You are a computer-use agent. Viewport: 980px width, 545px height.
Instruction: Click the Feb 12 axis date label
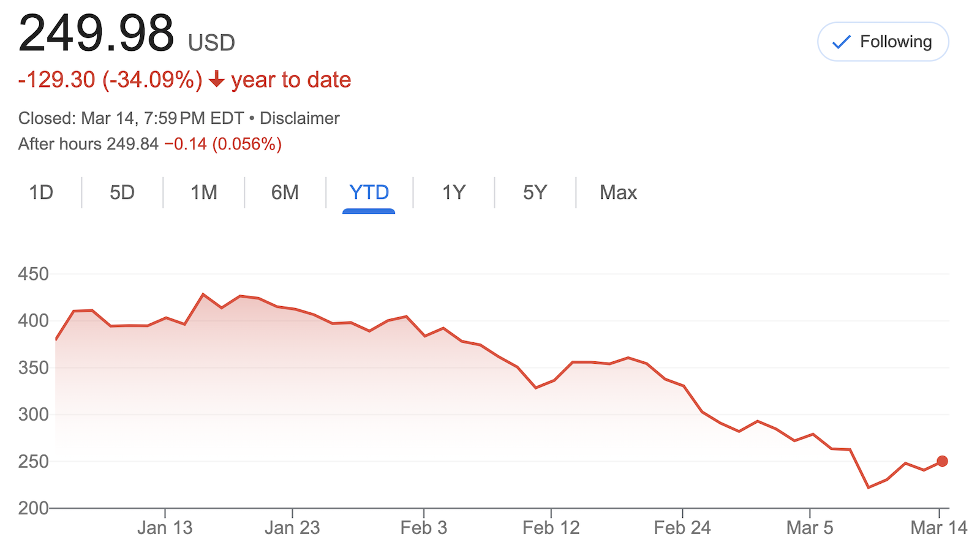click(551, 527)
